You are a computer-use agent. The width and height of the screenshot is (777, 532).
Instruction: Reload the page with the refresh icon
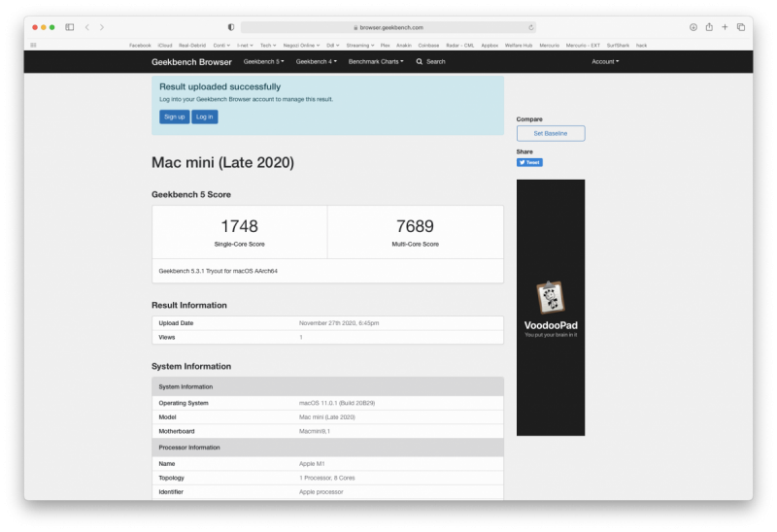tap(530, 27)
